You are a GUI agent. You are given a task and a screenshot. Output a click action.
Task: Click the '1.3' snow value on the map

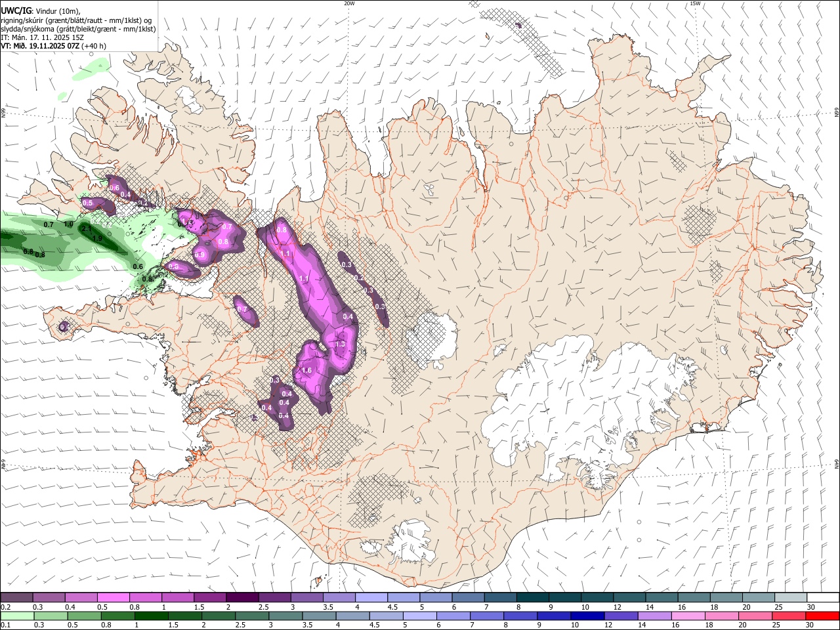pyautogui.click(x=340, y=344)
